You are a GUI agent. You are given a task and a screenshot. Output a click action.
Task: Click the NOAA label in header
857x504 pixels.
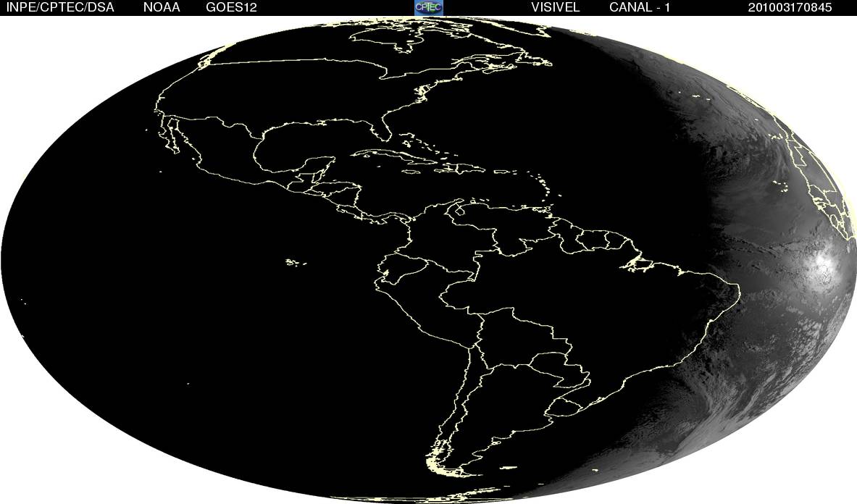click(162, 8)
